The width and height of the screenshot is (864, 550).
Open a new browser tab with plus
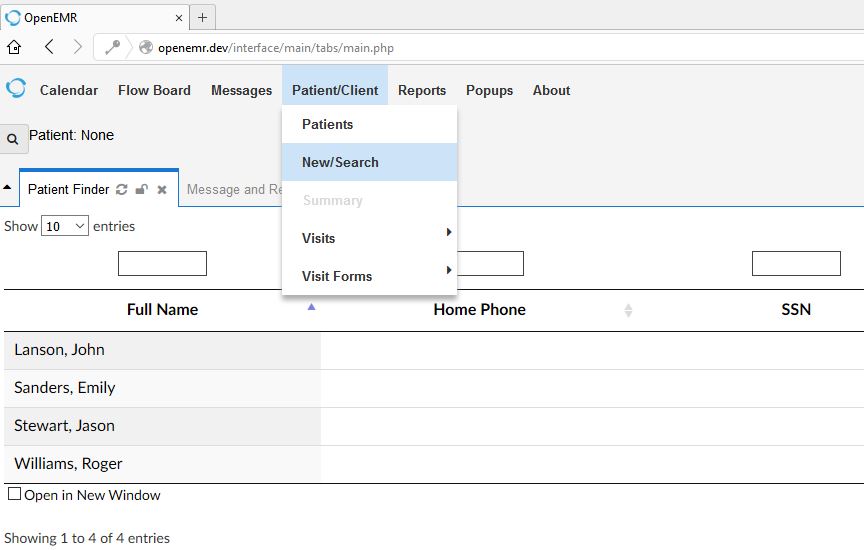pos(202,17)
